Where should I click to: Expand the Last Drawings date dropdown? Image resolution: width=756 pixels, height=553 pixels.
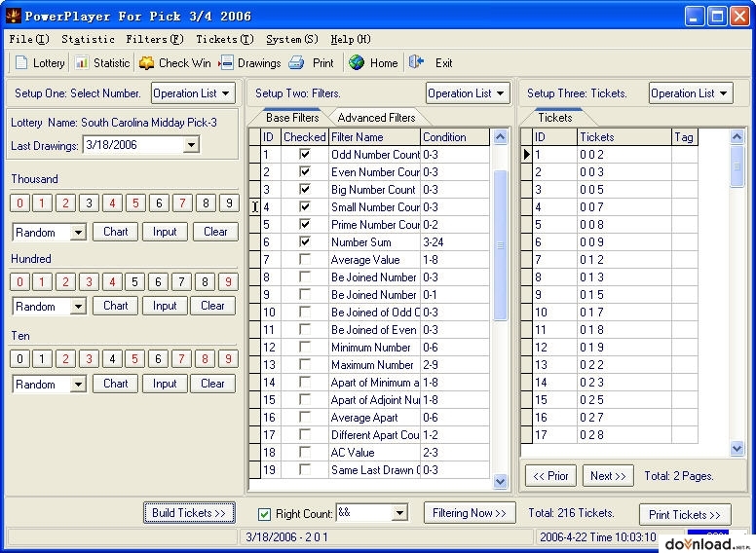pos(191,144)
